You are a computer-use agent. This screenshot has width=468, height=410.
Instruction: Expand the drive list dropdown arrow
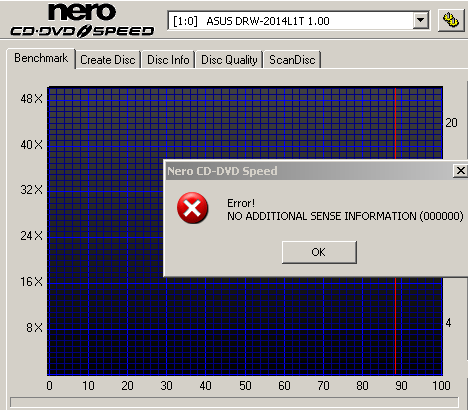[421, 21]
